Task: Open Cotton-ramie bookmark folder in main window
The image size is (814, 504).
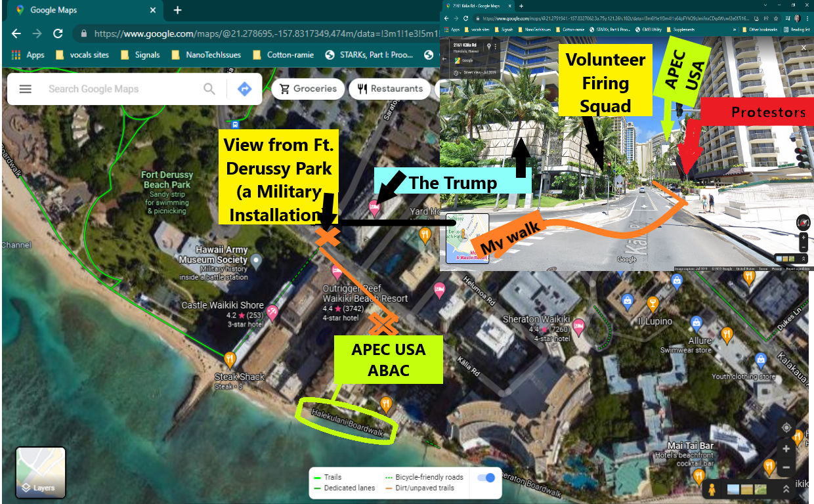Action: click(x=284, y=54)
